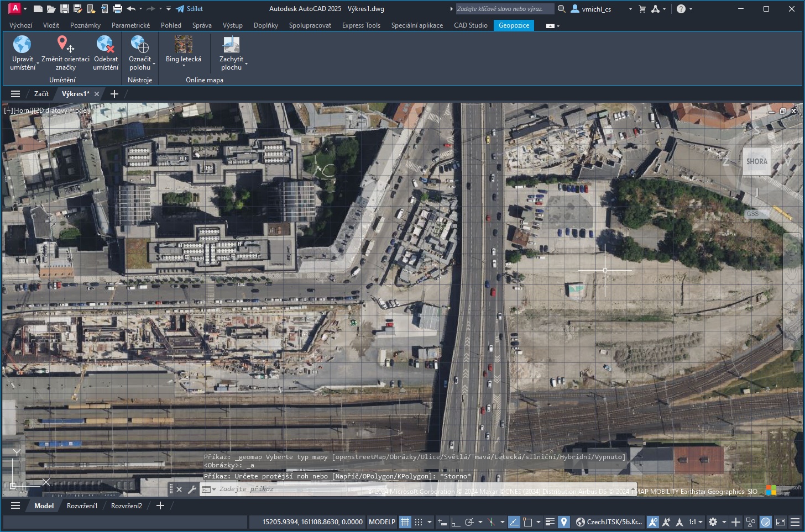
Task: Expand quick access toolbar customize arrow
Action: tap(169, 9)
